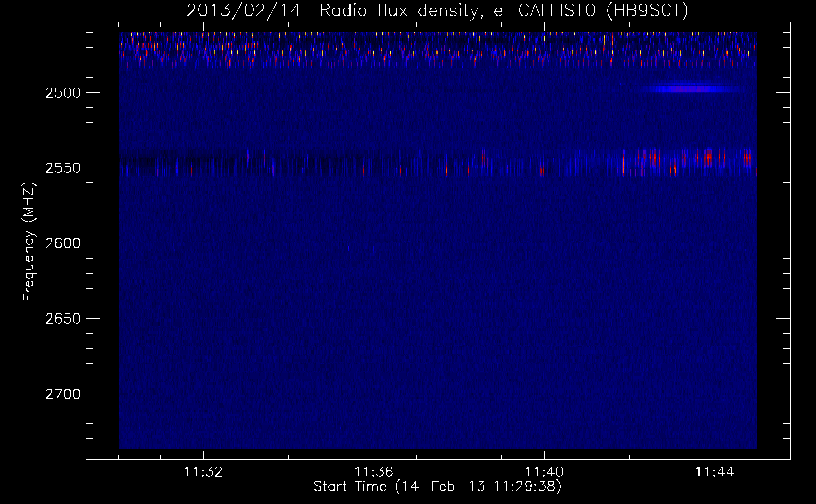
Task: Click the date '2013/02/14' in the title
Action: (x=244, y=10)
